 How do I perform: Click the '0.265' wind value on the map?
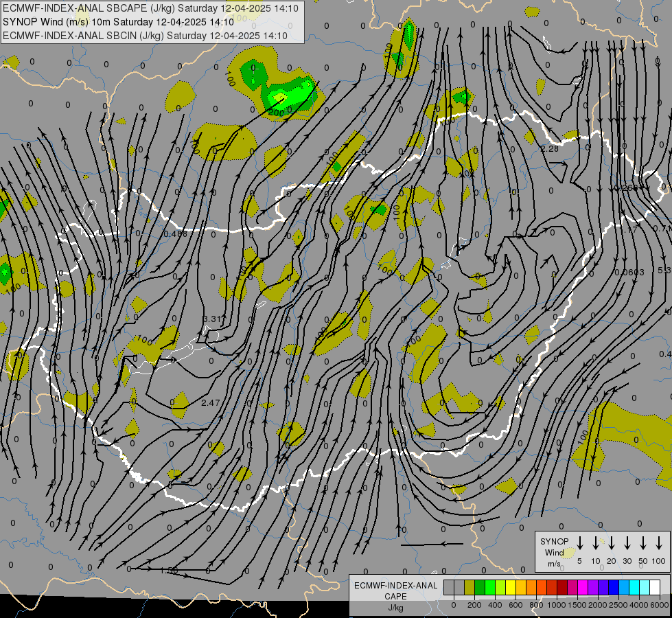(x=626, y=188)
